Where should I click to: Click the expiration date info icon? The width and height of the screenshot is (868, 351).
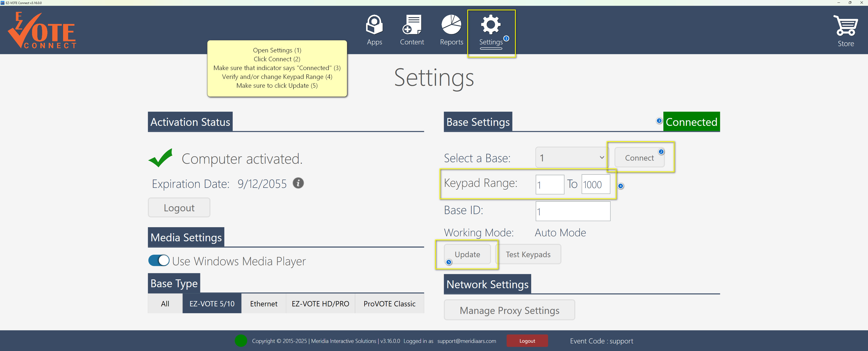[298, 183]
